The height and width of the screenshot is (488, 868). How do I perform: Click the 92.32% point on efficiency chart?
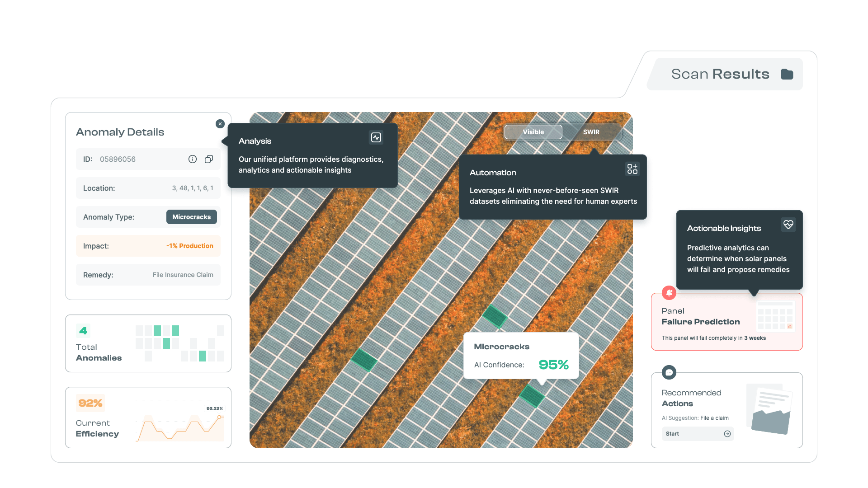click(219, 417)
